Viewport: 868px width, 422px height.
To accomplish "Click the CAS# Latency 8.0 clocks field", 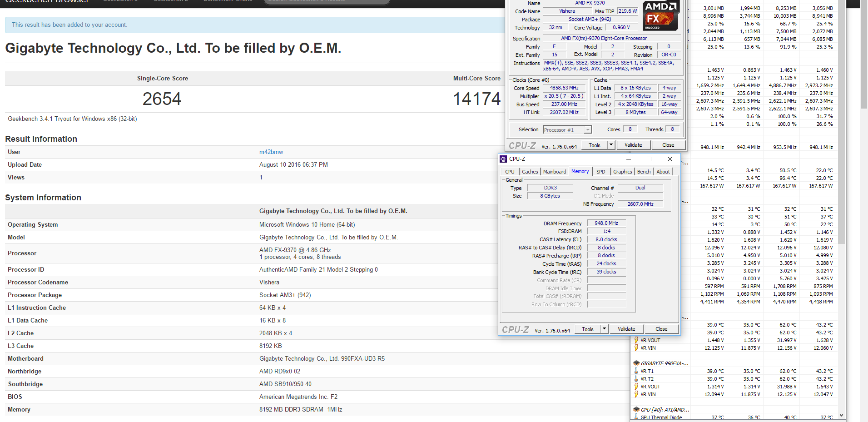I will pos(606,239).
